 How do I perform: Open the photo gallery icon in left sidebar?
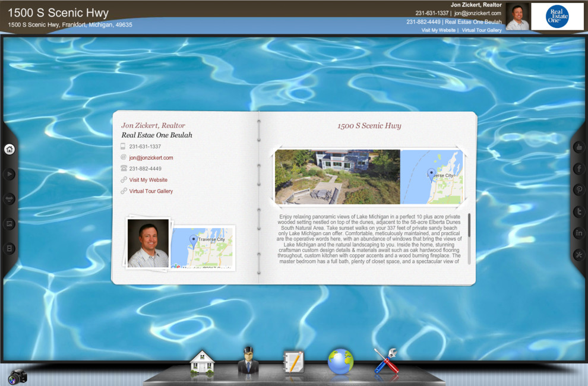point(10,224)
